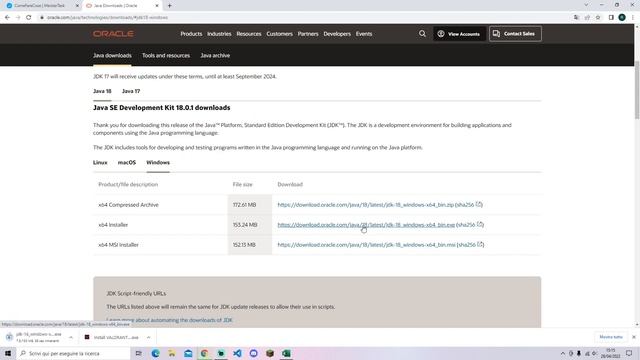
Task: Download the jdk-18 windows-x64 zip archive
Action: click(x=366, y=205)
